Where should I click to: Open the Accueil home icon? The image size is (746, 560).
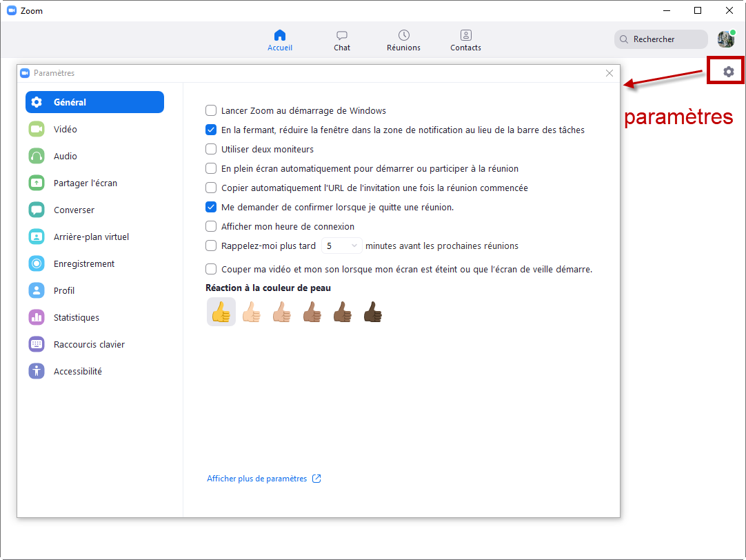[x=279, y=35]
